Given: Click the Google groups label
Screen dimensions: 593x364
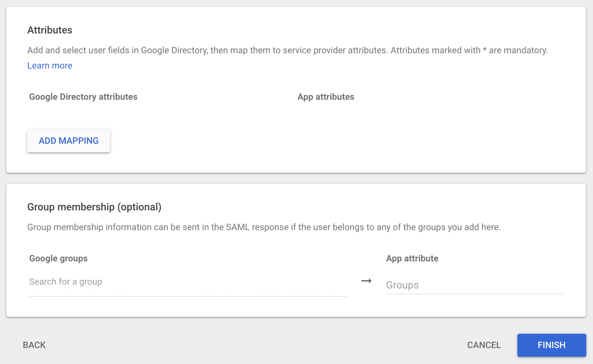Looking at the screenshot, I should [x=58, y=258].
